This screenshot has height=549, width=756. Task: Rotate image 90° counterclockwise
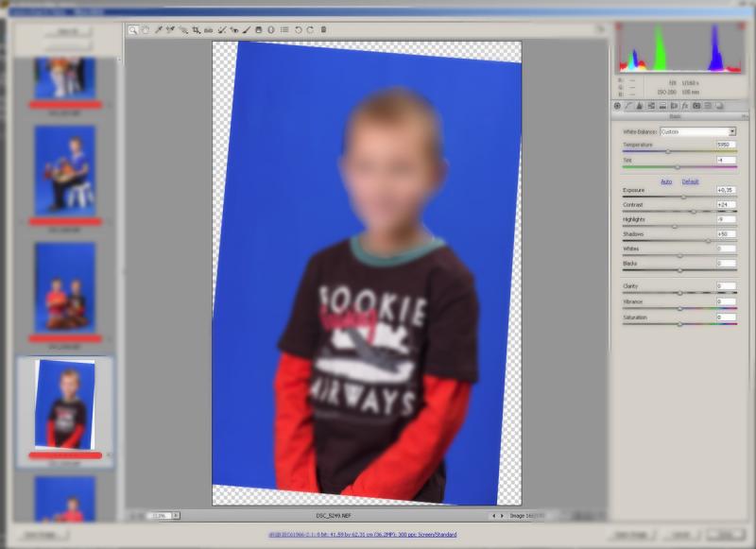tap(298, 30)
